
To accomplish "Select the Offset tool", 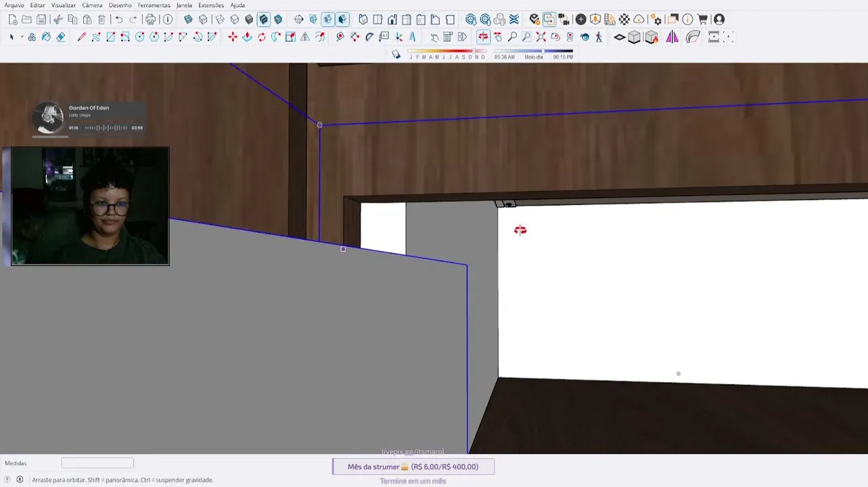I will tap(320, 37).
